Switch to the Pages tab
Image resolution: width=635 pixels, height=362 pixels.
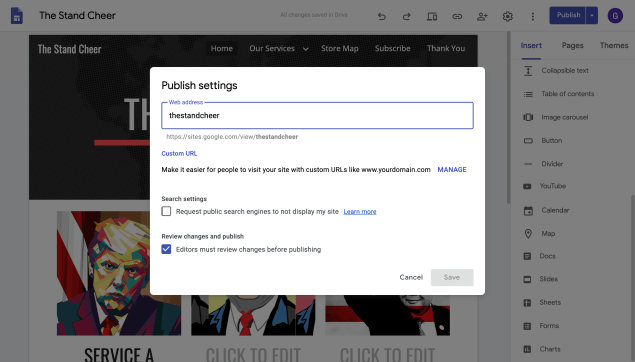coord(572,45)
